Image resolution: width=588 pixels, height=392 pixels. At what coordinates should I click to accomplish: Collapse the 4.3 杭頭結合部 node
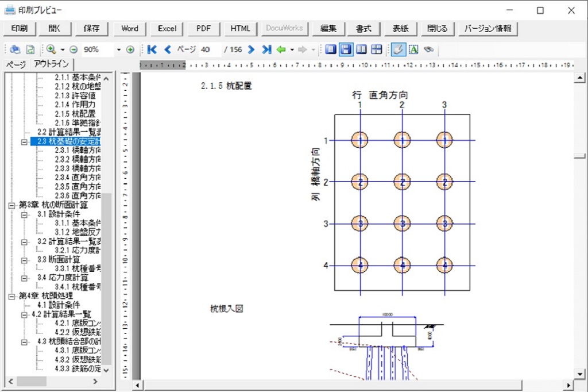click(24, 342)
